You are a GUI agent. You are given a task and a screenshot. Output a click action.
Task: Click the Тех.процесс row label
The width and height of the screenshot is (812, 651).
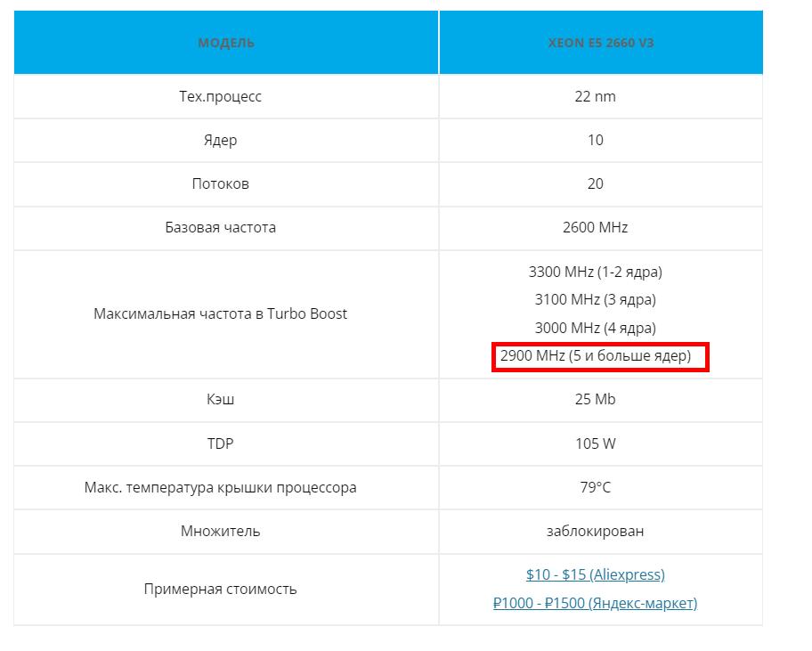point(220,96)
